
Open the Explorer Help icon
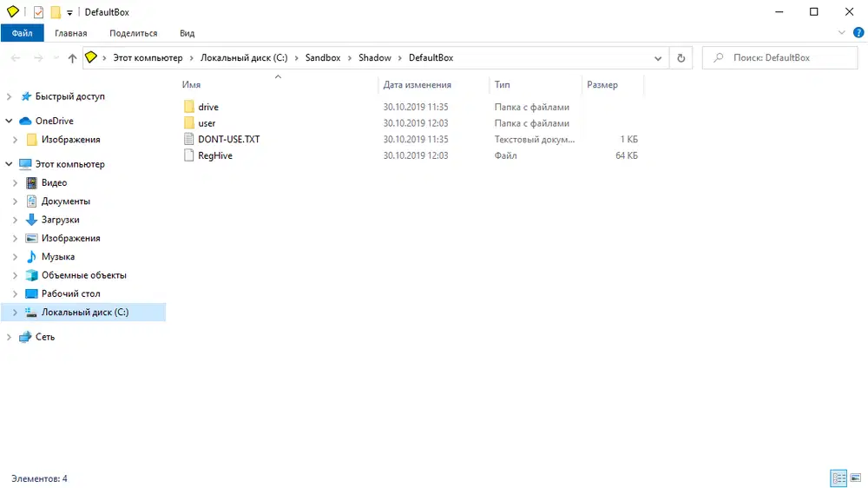point(858,33)
